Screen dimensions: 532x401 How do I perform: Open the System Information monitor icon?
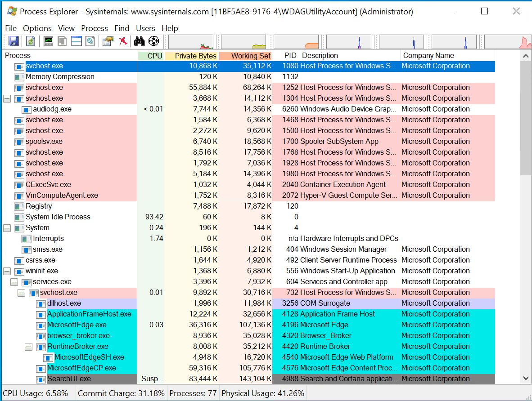(49, 41)
